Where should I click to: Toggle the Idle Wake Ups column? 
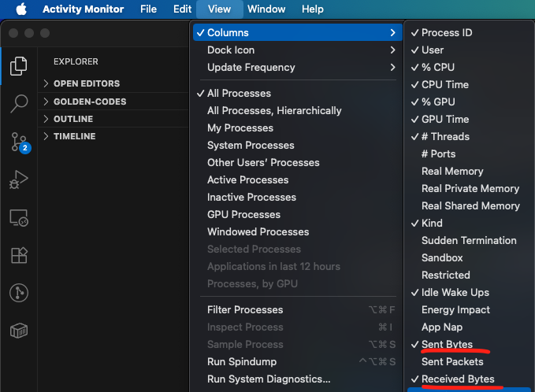point(469,293)
